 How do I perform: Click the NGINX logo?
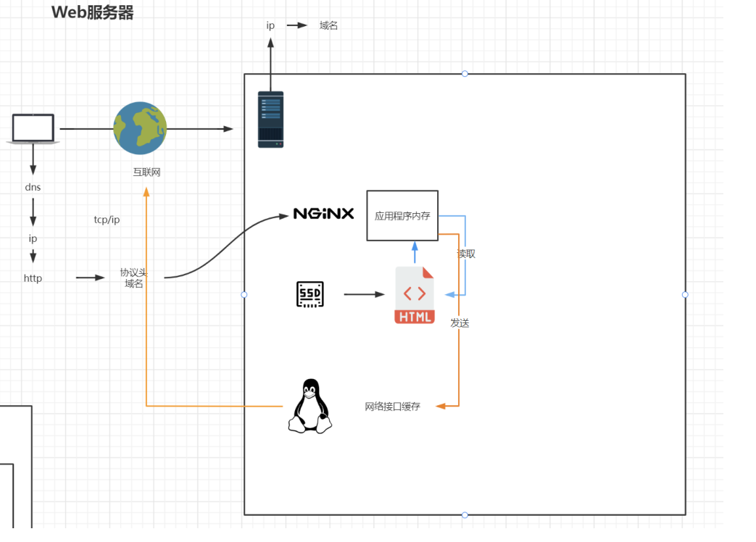coord(323,214)
